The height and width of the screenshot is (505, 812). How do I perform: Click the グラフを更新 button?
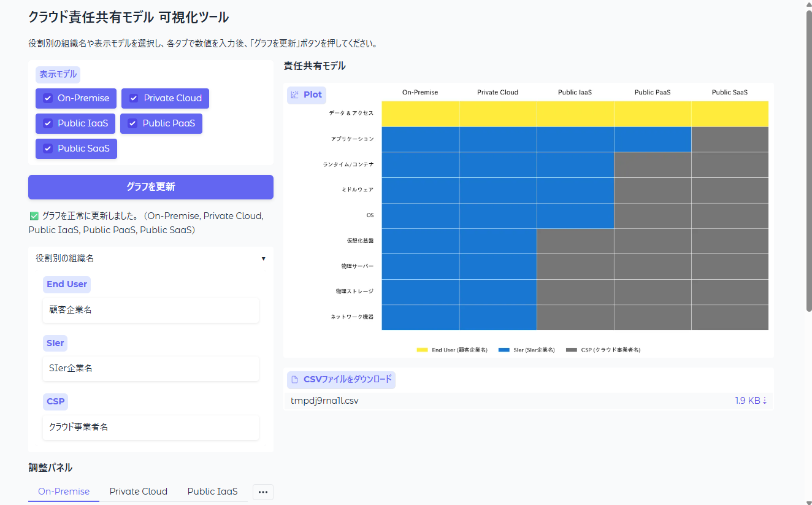(x=151, y=187)
